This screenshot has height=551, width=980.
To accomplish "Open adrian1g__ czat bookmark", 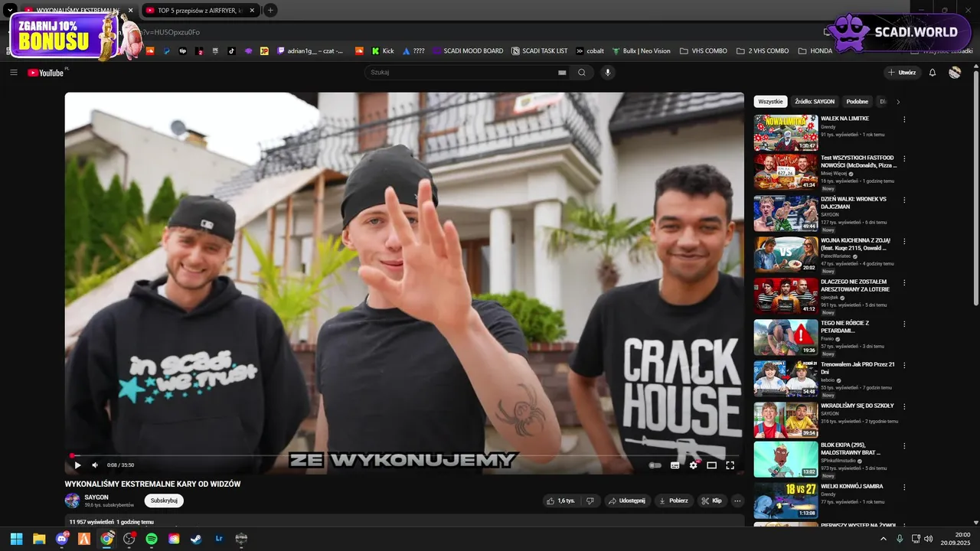I will coord(310,51).
